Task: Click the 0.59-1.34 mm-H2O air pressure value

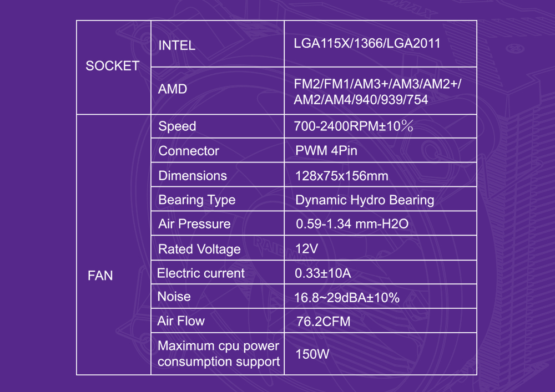Action: tap(352, 224)
